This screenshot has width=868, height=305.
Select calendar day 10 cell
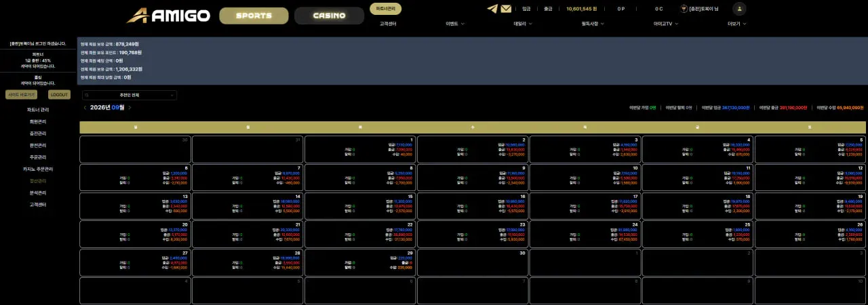[x=585, y=178]
